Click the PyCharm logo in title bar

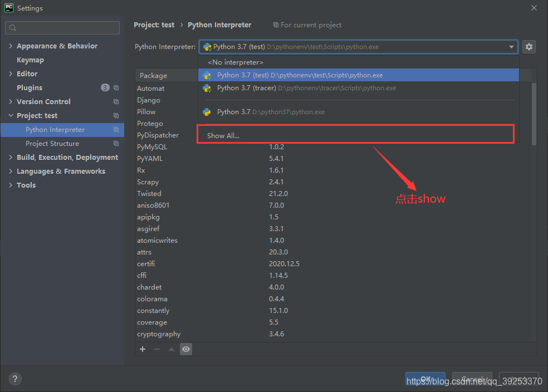coord(9,8)
